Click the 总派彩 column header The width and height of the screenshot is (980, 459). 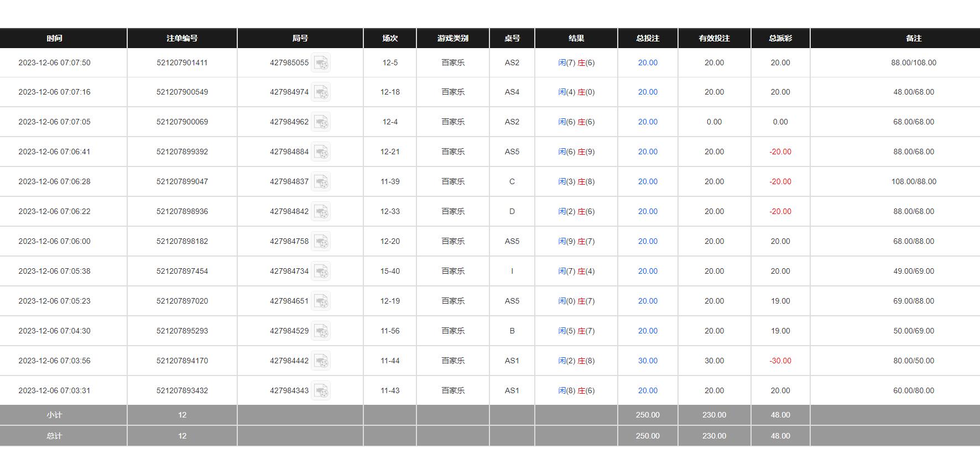(x=780, y=38)
